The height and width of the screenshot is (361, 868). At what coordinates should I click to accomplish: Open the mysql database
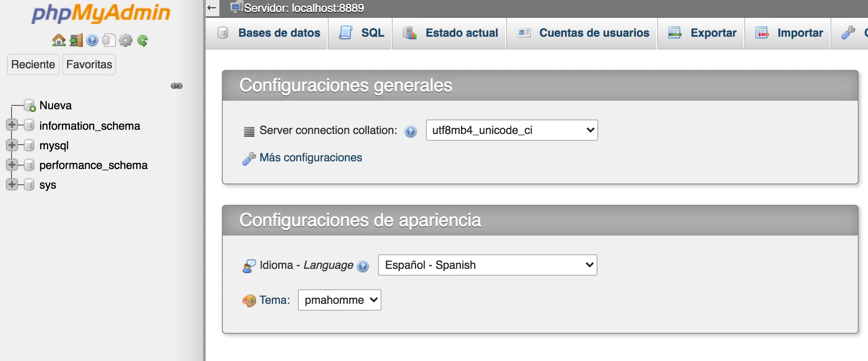pos(54,146)
